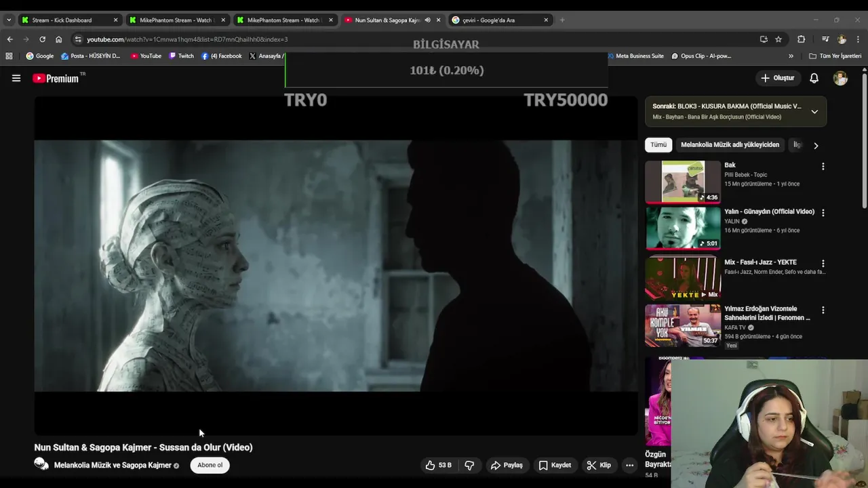This screenshot has width=868, height=488.
Task: Open the Melankolia Müzik channel avatar
Action: pyautogui.click(x=41, y=464)
